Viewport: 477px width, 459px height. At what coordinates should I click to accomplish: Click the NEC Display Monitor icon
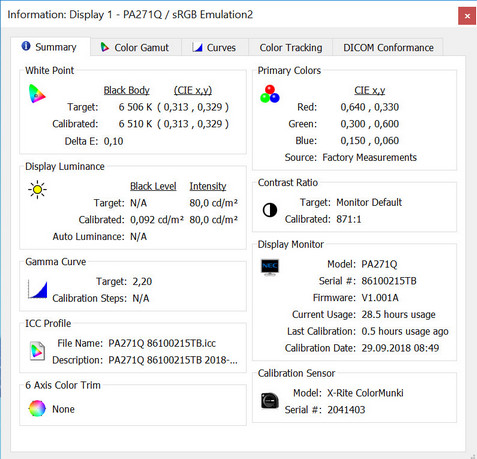coord(270,267)
